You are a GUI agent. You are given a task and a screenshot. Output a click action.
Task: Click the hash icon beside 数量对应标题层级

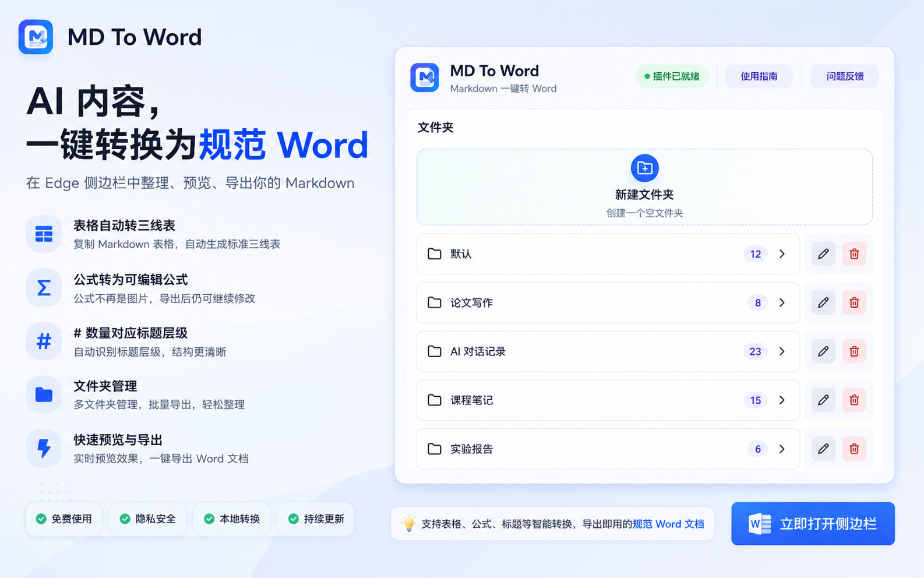pos(44,341)
